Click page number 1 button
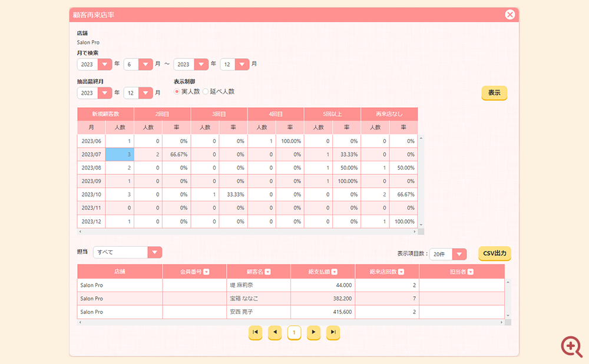Viewport: 589px width, 364px height. (x=294, y=332)
